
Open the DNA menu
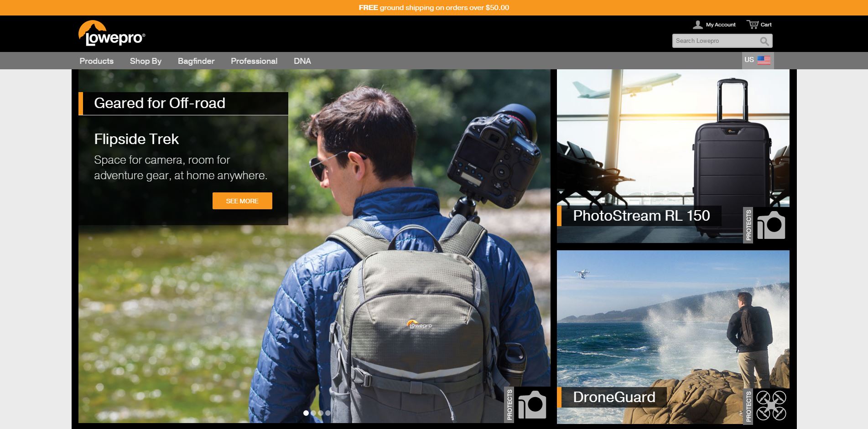tap(302, 61)
